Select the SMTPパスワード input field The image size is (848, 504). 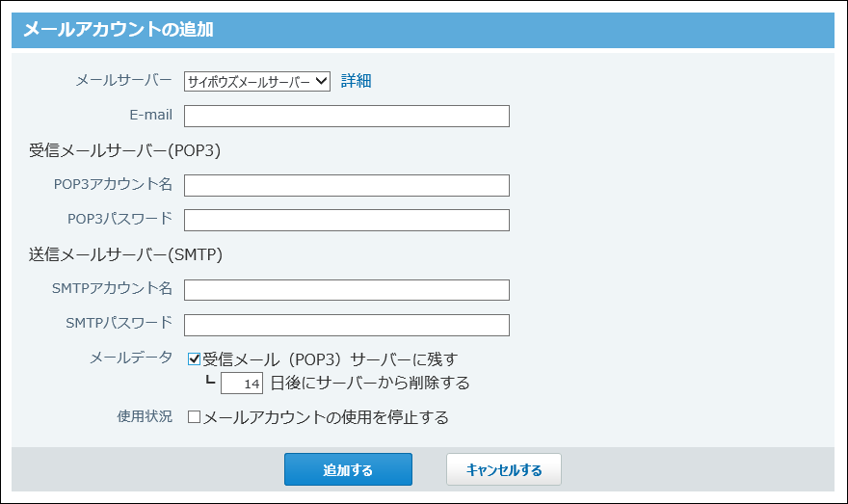click(x=347, y=325)
